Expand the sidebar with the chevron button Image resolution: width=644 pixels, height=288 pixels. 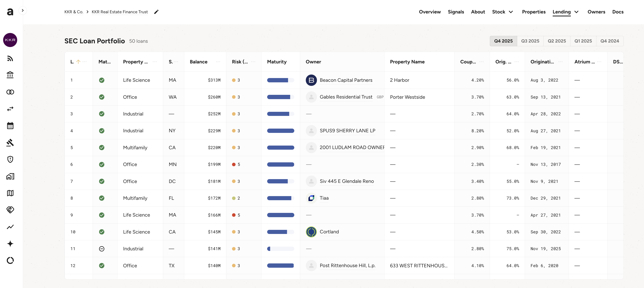click(x=23, y=11)
